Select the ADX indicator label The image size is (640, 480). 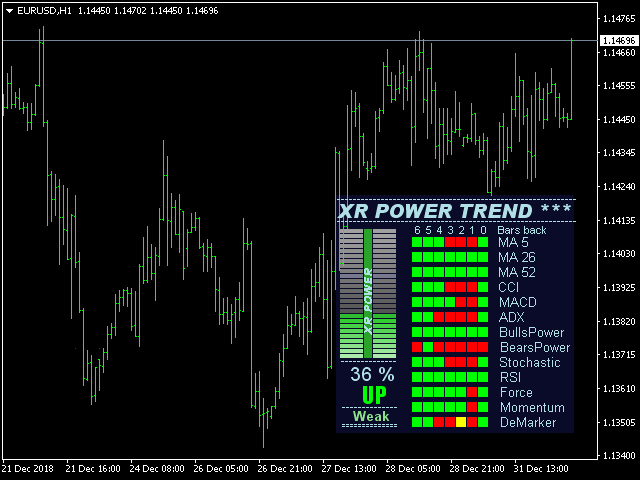point(511,317)
